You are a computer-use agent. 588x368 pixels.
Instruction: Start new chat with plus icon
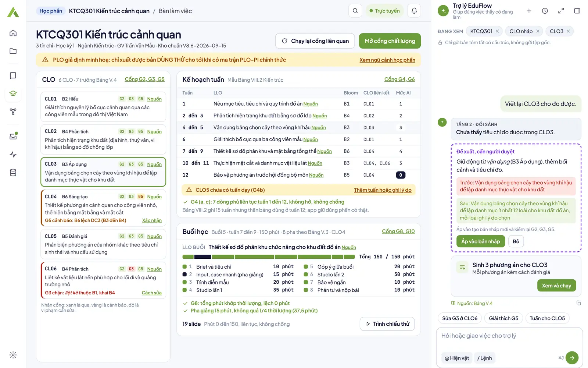(x=529, y=11)
